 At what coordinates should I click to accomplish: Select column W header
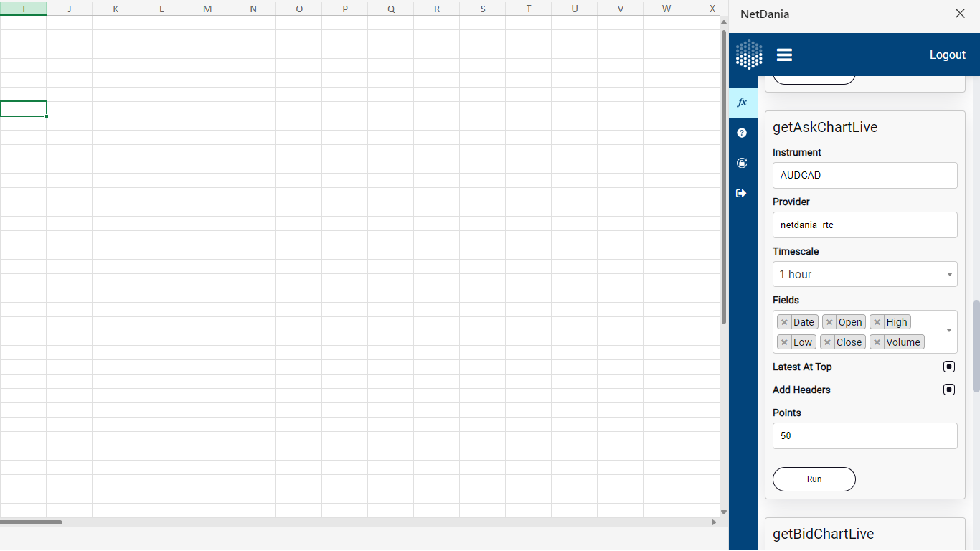coord(666,9)
